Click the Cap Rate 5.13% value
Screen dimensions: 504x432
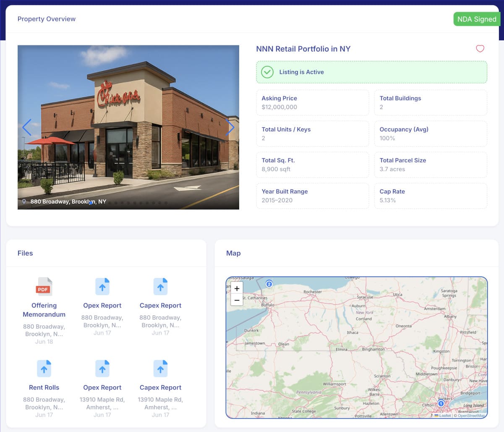(387, 200)
